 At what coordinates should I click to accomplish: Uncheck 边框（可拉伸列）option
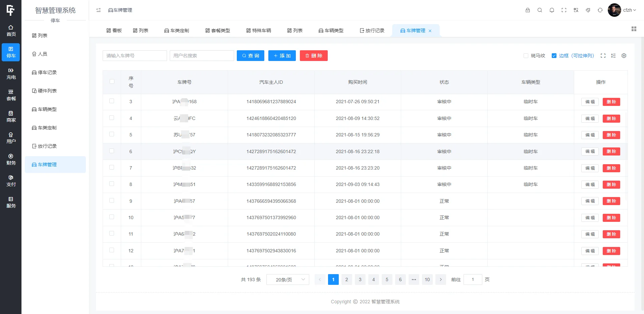[554, 56]
